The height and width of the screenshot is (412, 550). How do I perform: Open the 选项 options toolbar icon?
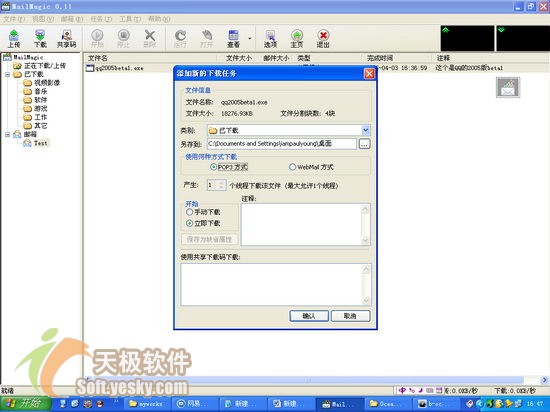click(x=270, y=39)
